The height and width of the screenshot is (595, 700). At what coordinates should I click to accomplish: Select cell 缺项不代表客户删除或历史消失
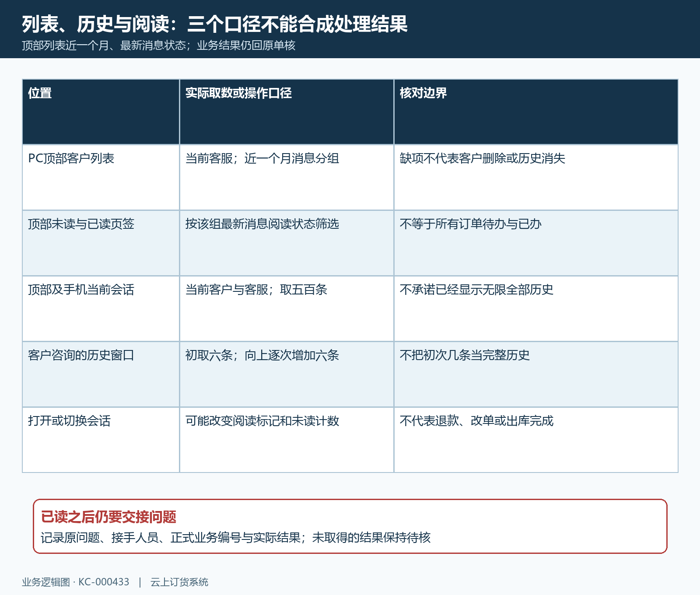click(536, 178)
